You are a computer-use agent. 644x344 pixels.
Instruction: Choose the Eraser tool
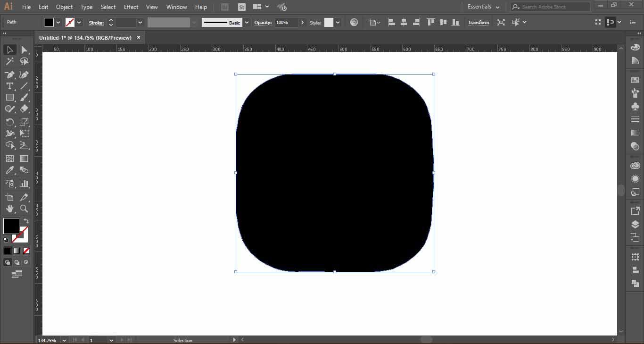pos(24,109)
